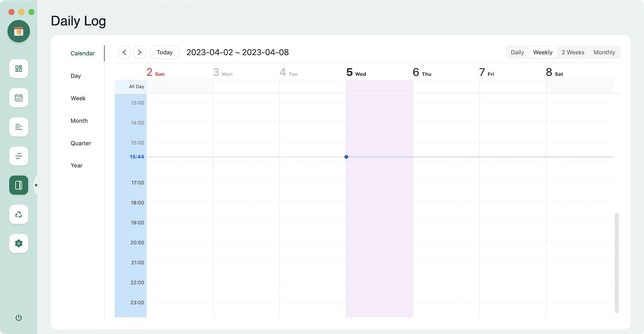
Task: Select the left-aligned list icon in sidebar
Action: [x=18, y=127]
